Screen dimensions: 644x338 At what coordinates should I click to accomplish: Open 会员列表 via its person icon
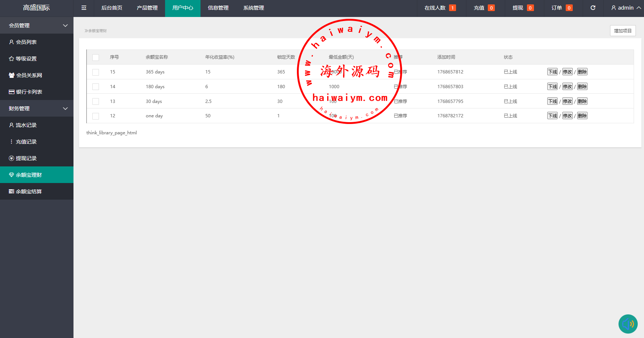pos(11,42)
